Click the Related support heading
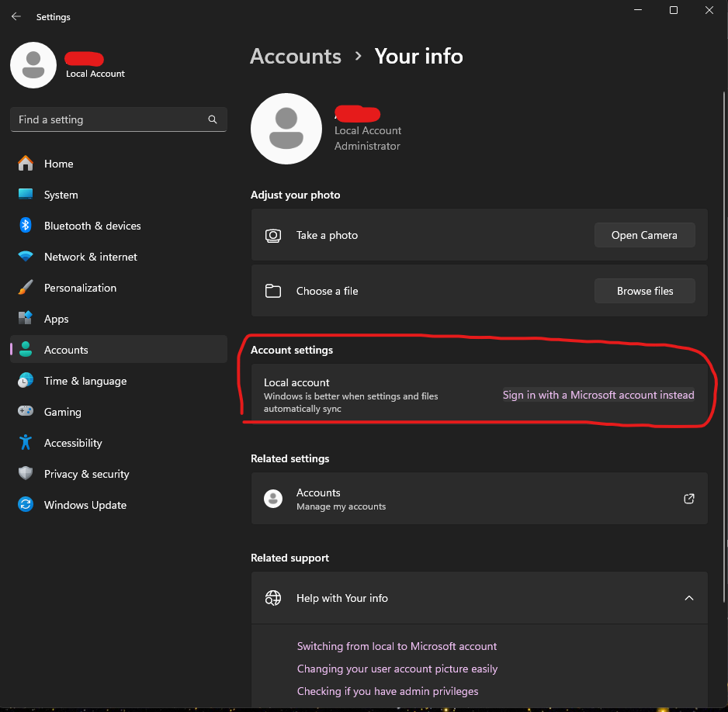Viewport: 728px width, 712px height. coord(289,558)
